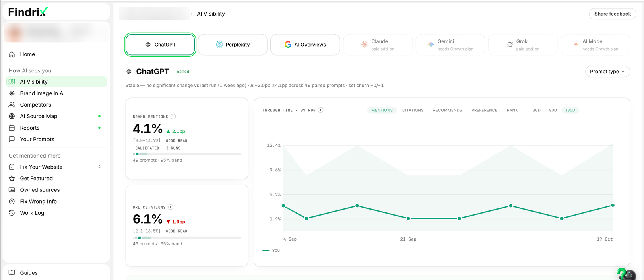Show the Recommends metric on chart

point(448,110)
